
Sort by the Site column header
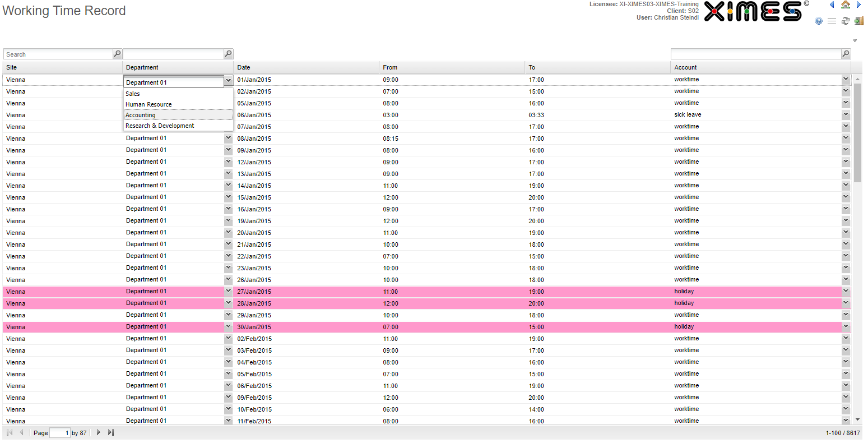coord(63,67)
